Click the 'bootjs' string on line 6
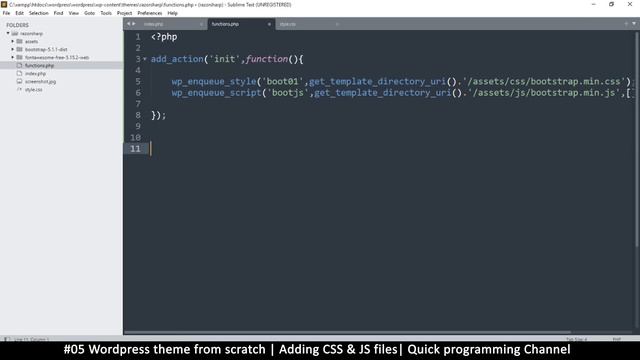Image resolution: width=640 pixels, height=360 pixels. pos(288,93)
